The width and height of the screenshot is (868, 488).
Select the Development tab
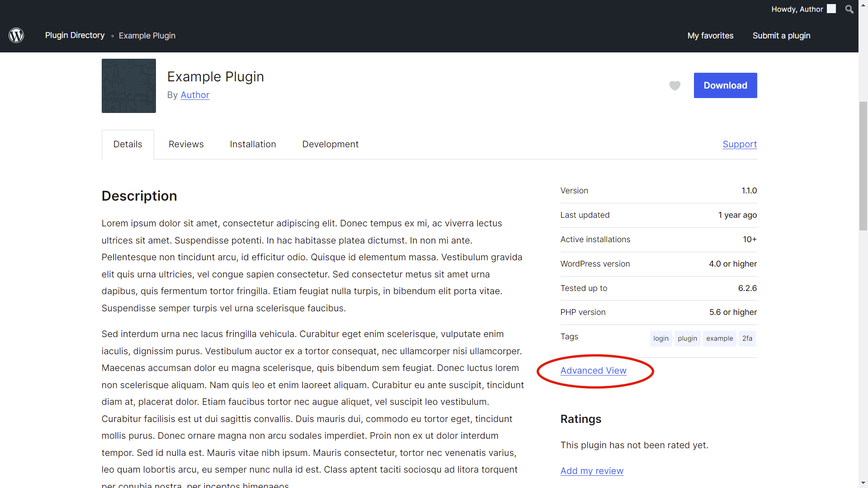click(330, 144)
